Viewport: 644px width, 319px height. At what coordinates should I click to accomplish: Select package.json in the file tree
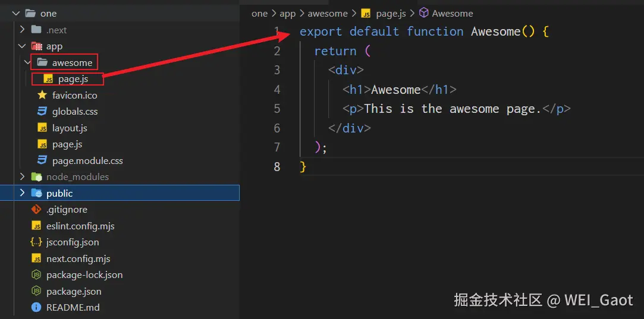tap(74, 291)
